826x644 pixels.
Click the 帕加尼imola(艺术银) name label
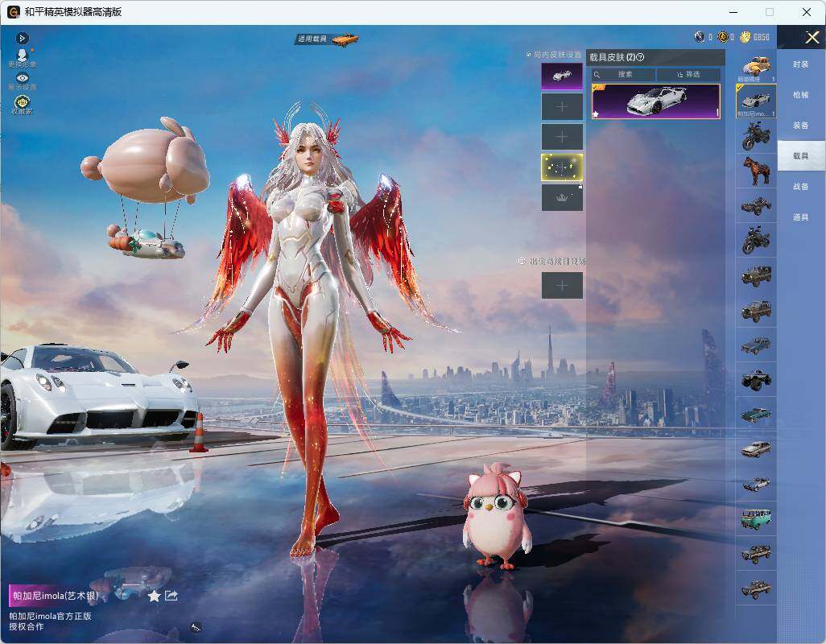pos(56,596)
